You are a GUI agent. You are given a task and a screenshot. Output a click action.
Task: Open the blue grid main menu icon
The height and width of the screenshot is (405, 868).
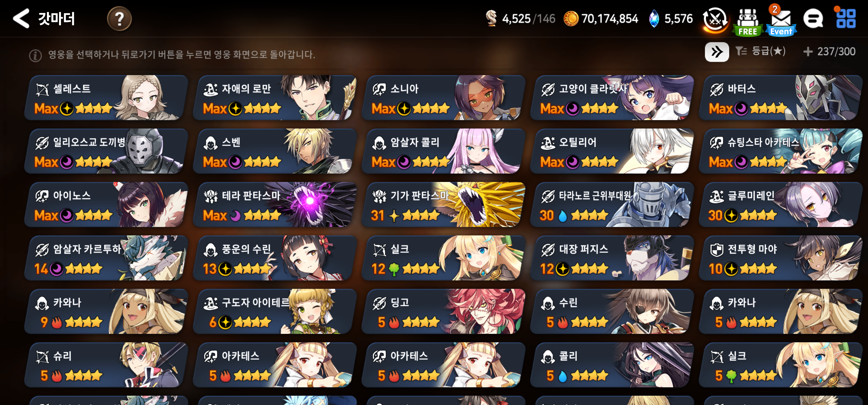pyautogui.click(x=846, y=18)
